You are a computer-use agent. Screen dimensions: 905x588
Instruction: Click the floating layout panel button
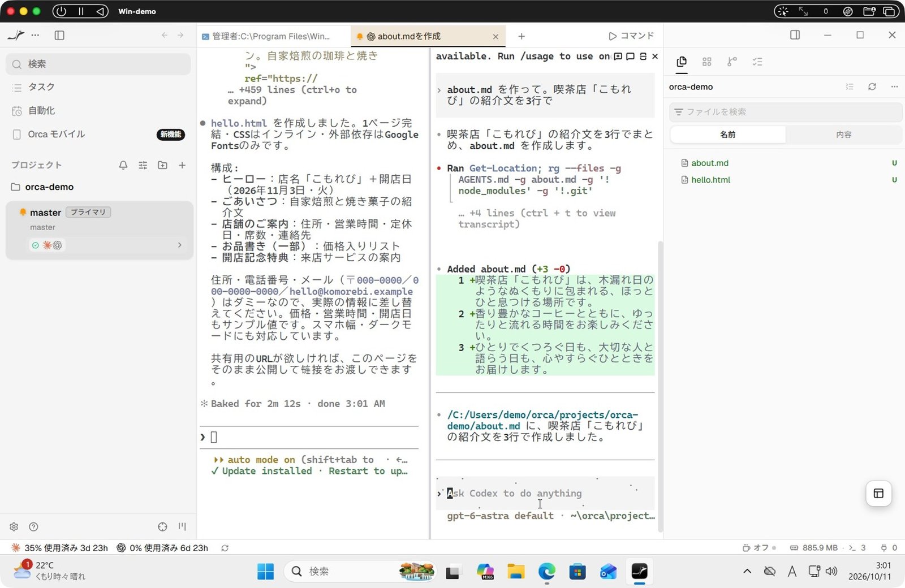pos(878,494)
